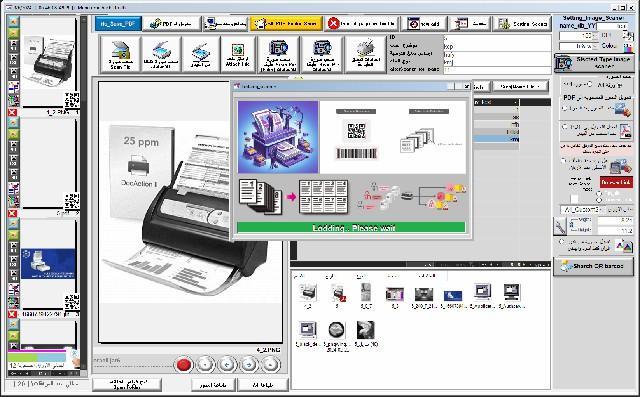The image size is (640, 397).
Task: Go to previous image with left-arrow round button
Action: [227, 364]
